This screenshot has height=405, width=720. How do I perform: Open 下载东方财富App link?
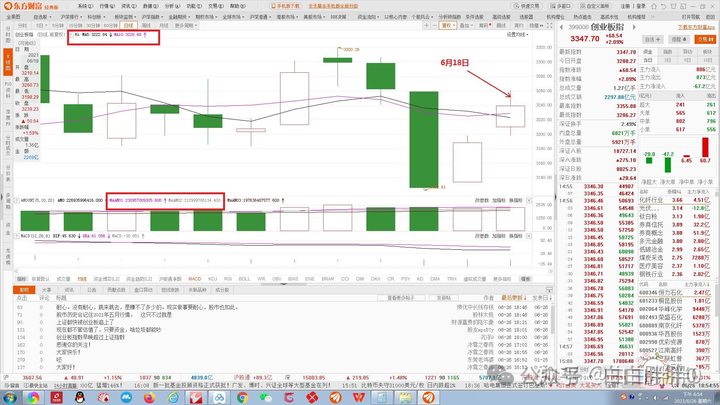click(697, 28)
